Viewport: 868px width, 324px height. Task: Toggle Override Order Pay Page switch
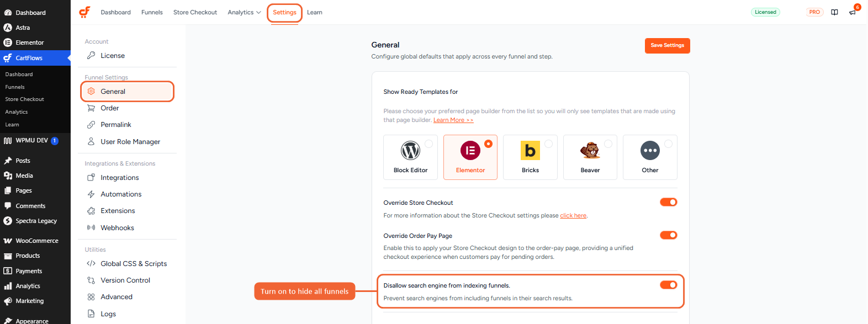click(669, 235)
